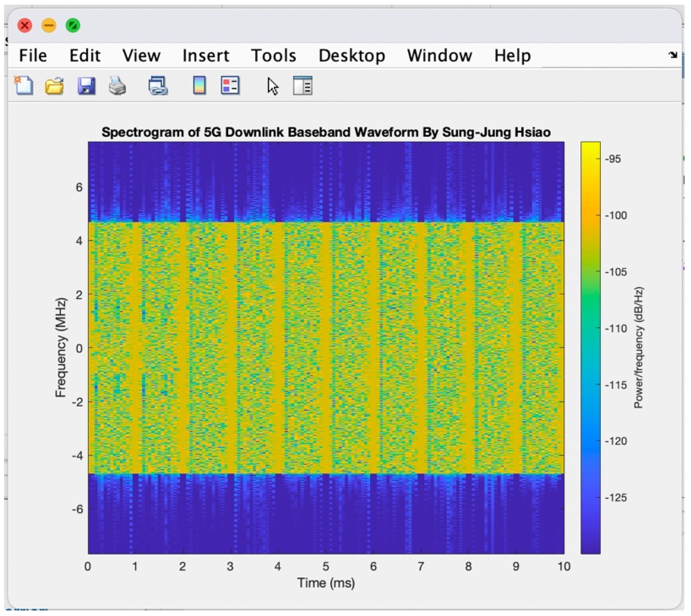
Task: Expand the toolbar overflow arrow at right
Action: click(x=673, y=55)
